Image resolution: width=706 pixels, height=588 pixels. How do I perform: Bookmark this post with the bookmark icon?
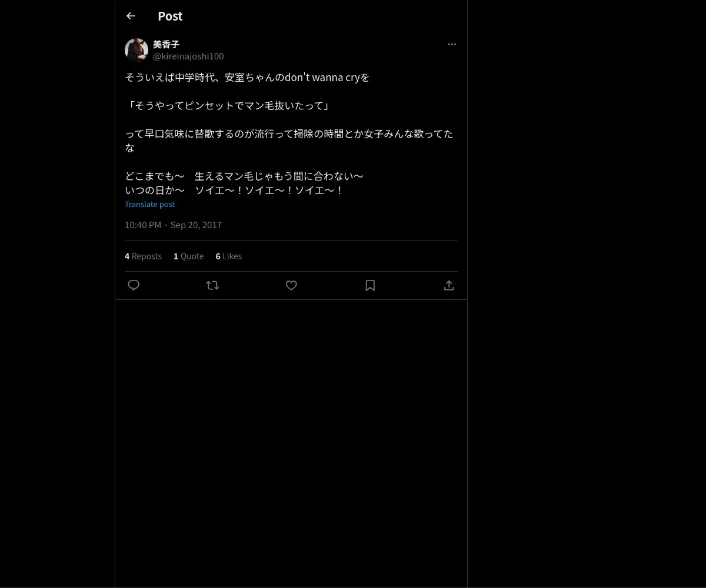pyautogui.click(x=370, y=285)
